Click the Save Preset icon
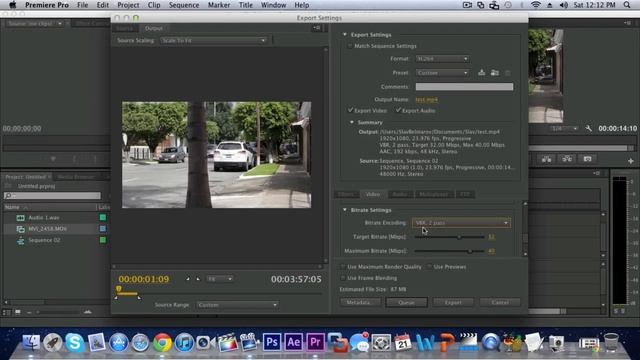The height and width of the screenshot is (360, 640). [x=482, y=73]
